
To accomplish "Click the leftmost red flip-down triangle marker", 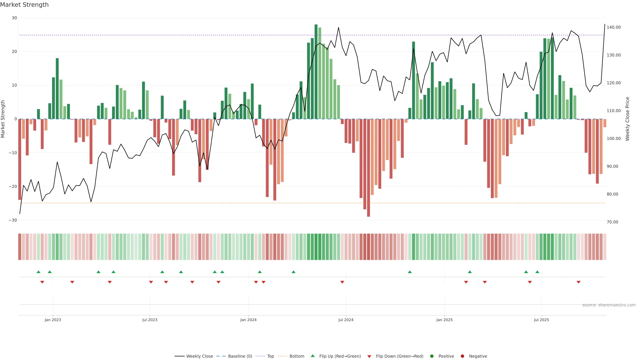I will click(x=42, y=282).
